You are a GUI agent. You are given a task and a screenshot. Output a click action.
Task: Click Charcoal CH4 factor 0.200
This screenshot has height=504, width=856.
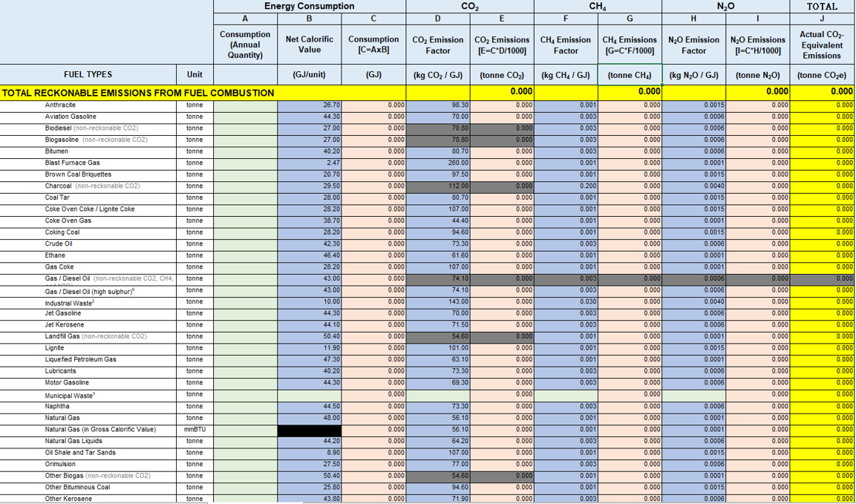[x=566, y=186]
